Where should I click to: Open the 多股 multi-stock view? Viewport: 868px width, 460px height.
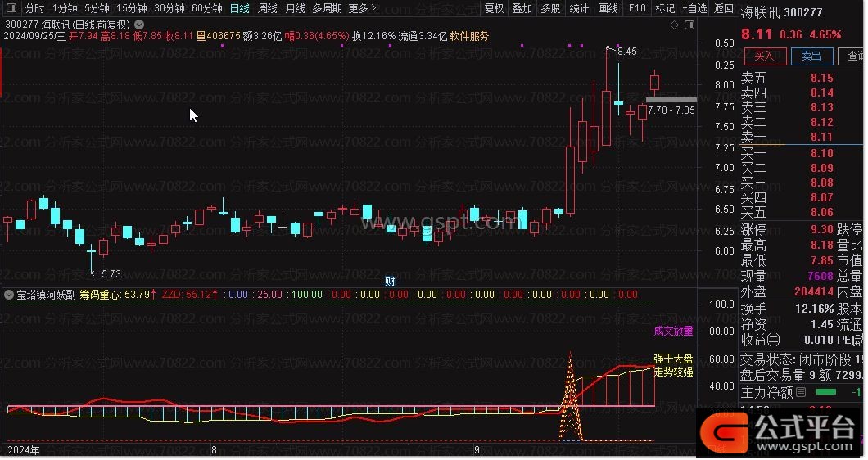(x=550, y=8)
